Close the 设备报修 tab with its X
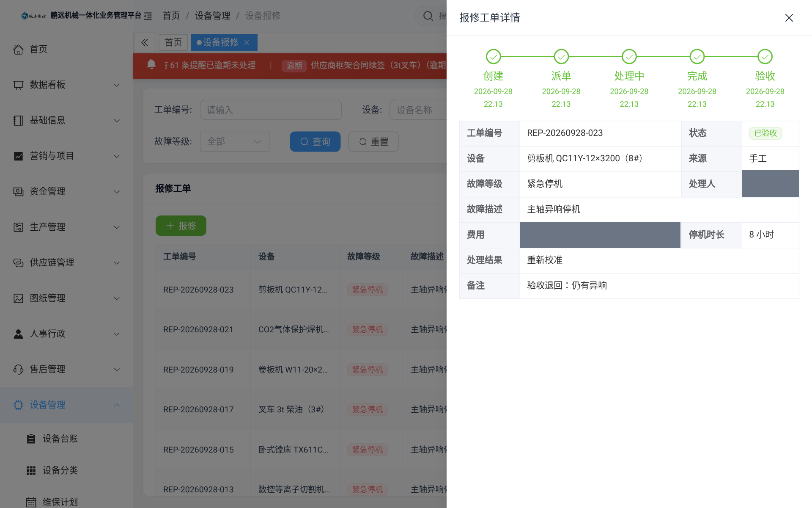 [x=247, y=42]
